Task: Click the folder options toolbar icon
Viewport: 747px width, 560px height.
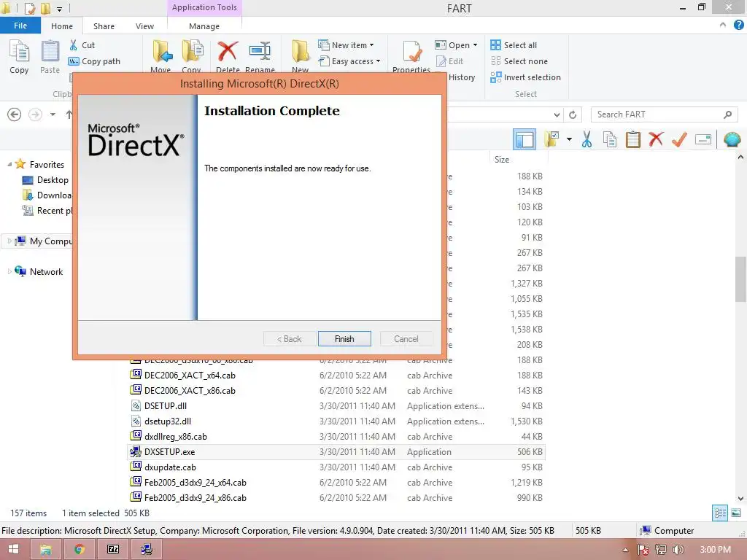Action: point(551,139)
